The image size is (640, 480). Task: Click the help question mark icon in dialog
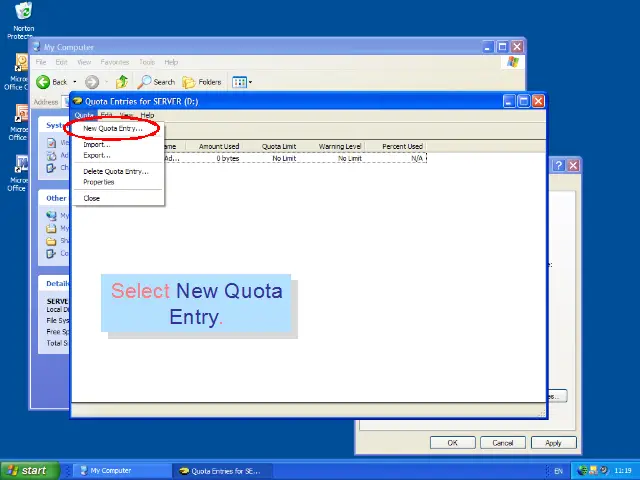pyautogui.click(x=559, y=165)
